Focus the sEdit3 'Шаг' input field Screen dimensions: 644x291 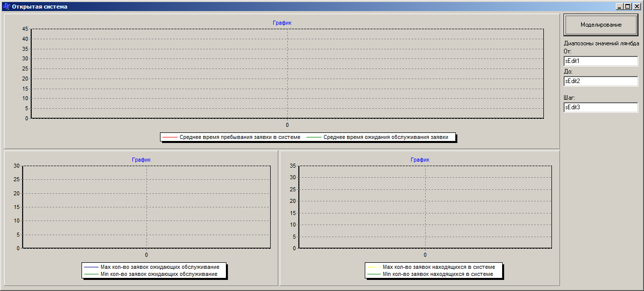(x=601, y=107)
